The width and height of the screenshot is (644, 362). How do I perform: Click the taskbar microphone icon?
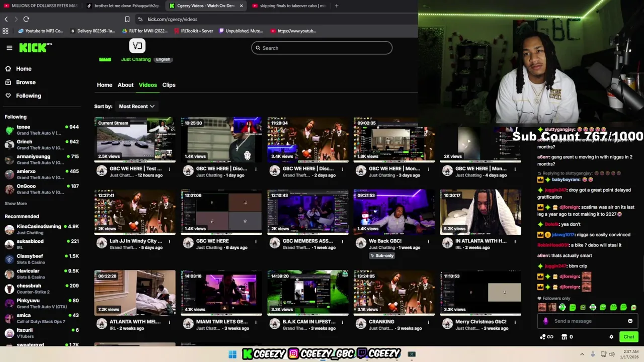pyautogui.click(x=593, y=354)
